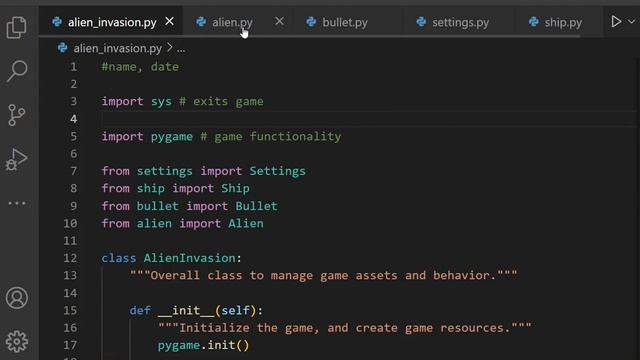Open the Explorer view in the activity bar
640x360 pixels.
[17, 27]
